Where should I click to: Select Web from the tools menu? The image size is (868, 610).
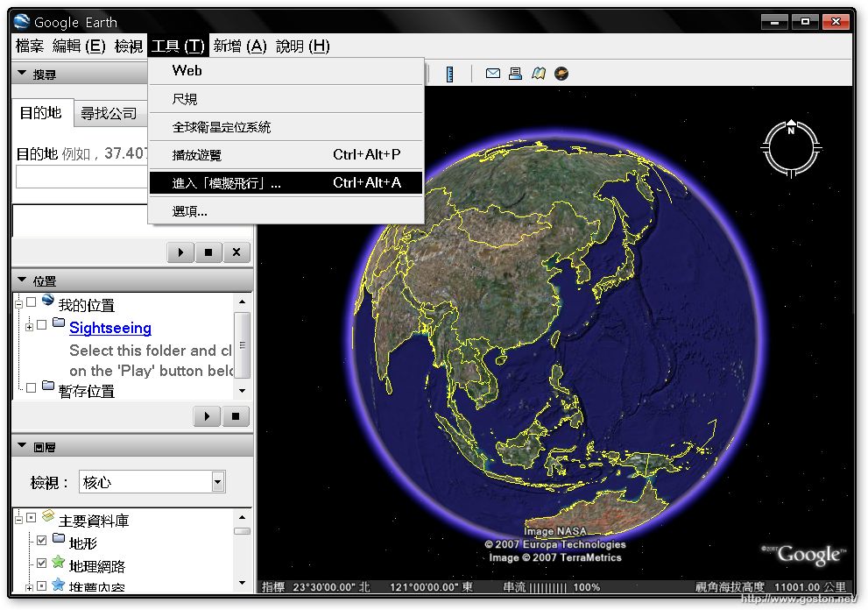coord(286,71)
